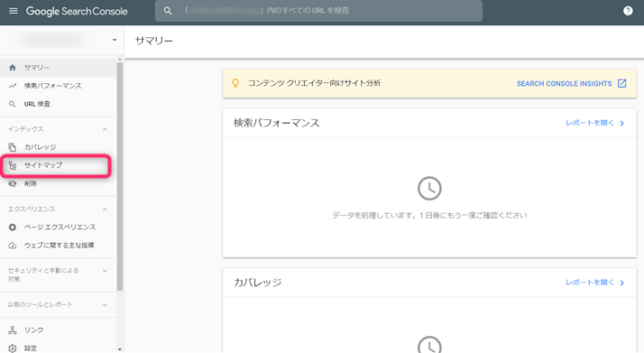Click the lightbulb icon in insights banner
The height and width of the screenshot is (353, 644).
(x=235, y=83)
